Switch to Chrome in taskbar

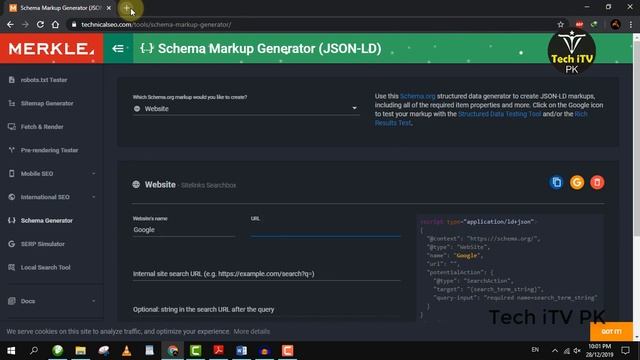pos(172,351)
